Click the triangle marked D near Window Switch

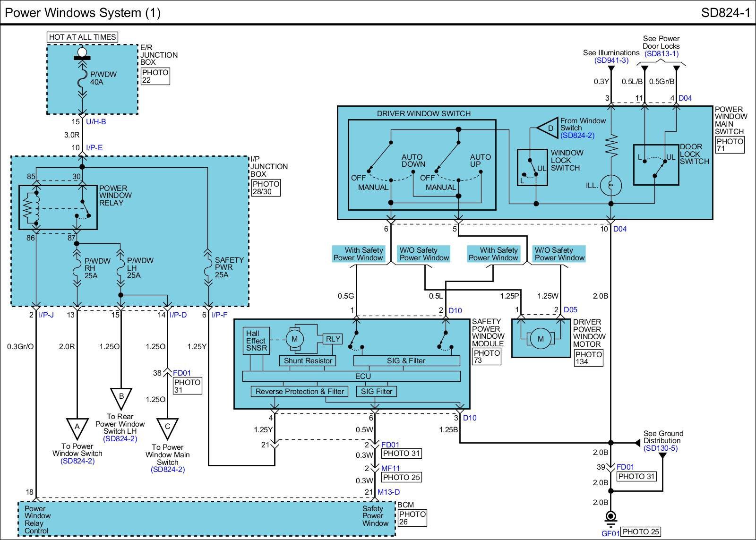pyautogui.click(x=549, y=128)
